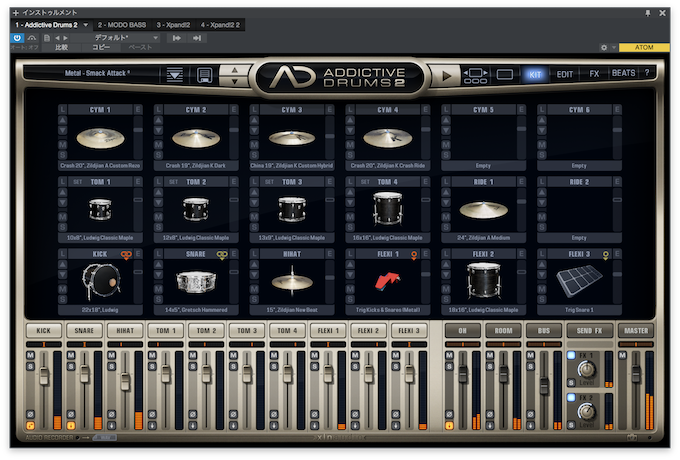This screenshot has width=680, height=460.
Task: Click the CYM 5 Empty label
Action: coord(483,166)
